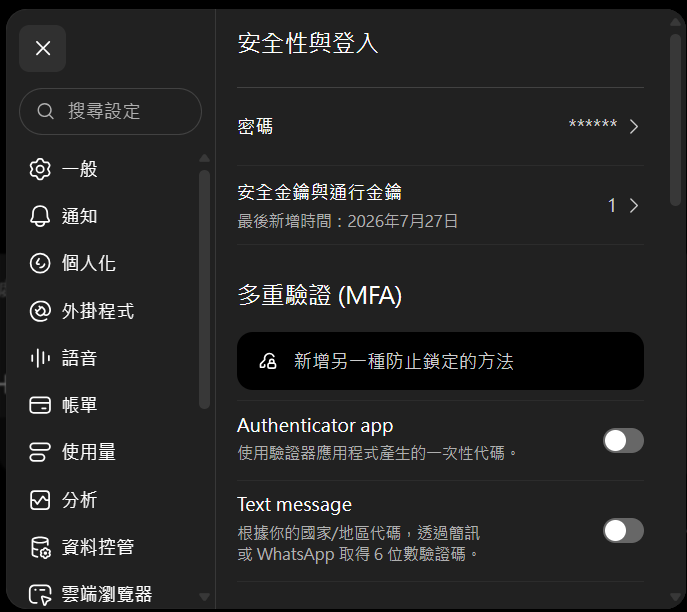Select the 分析 analytics chart icon
The image size is (687, 612).
click(x=40, y=500)
